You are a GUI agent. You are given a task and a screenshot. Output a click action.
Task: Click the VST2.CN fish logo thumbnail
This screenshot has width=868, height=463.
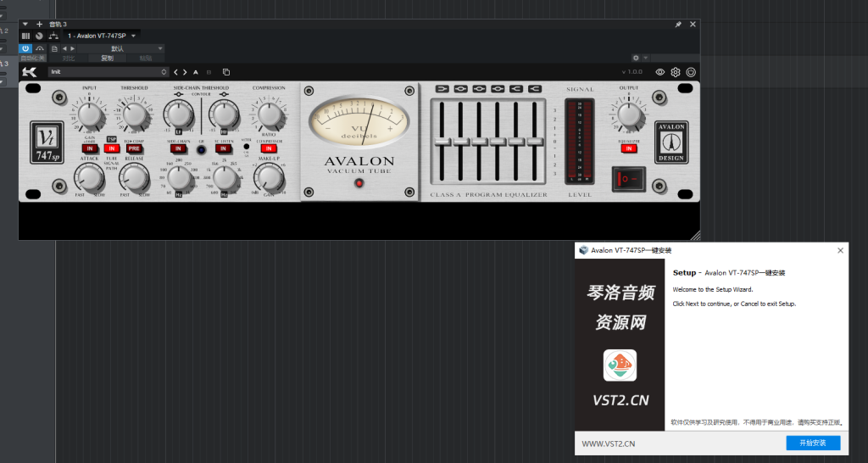(620, 365)
